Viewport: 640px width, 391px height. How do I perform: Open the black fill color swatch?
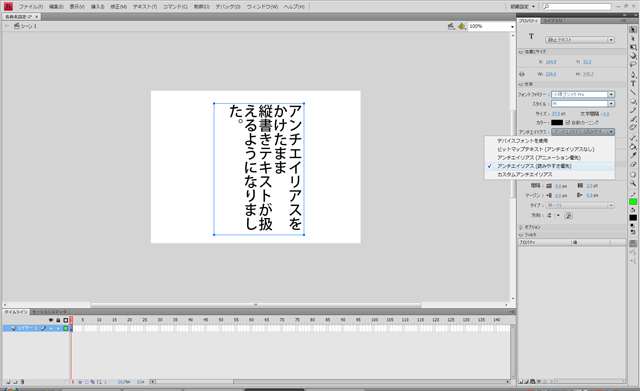coord(633,218)
